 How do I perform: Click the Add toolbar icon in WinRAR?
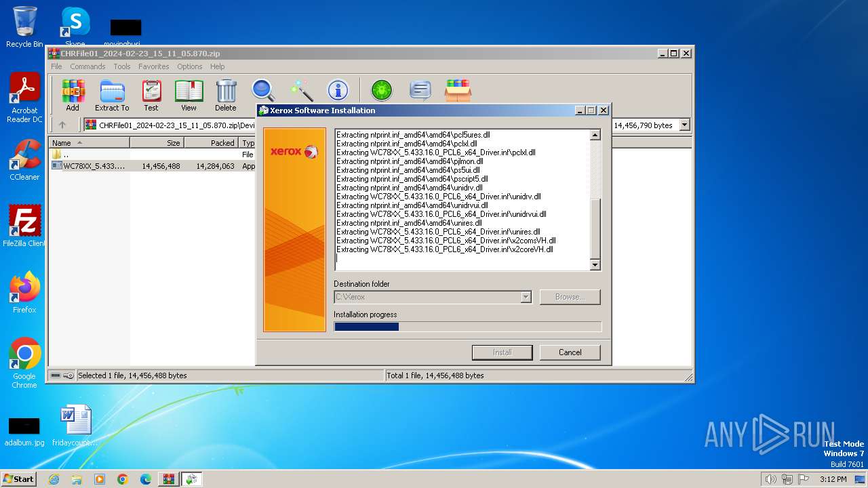pos(73,95)
